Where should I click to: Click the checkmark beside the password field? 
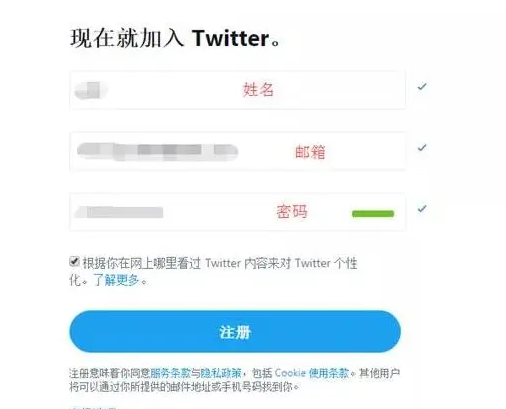click(x=422, y=209)
